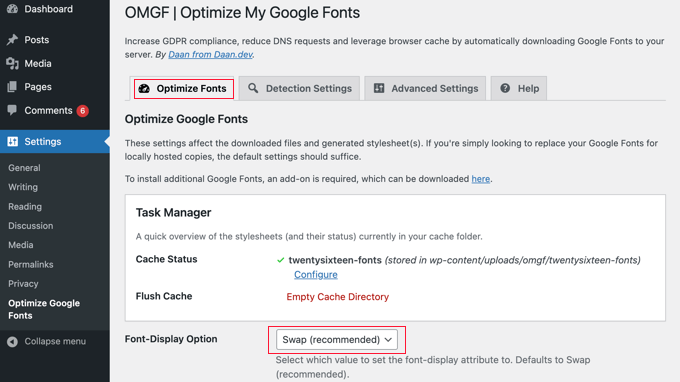Follow the 'here' add-on download link
The image size is (680, 382).
[x=481, y=179]
